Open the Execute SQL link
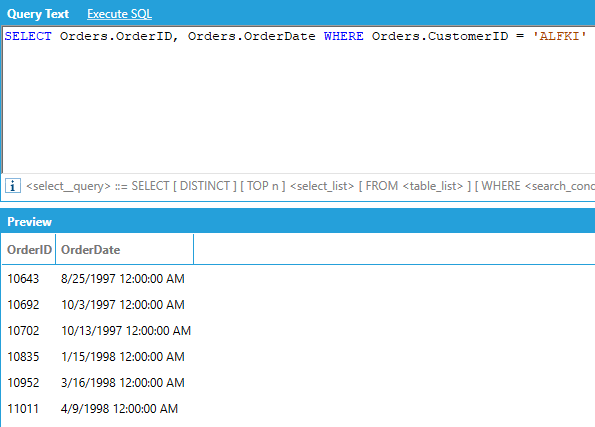The width and height of the screenshot is (595, 427). pyautogui.click(x=119, y=14)
